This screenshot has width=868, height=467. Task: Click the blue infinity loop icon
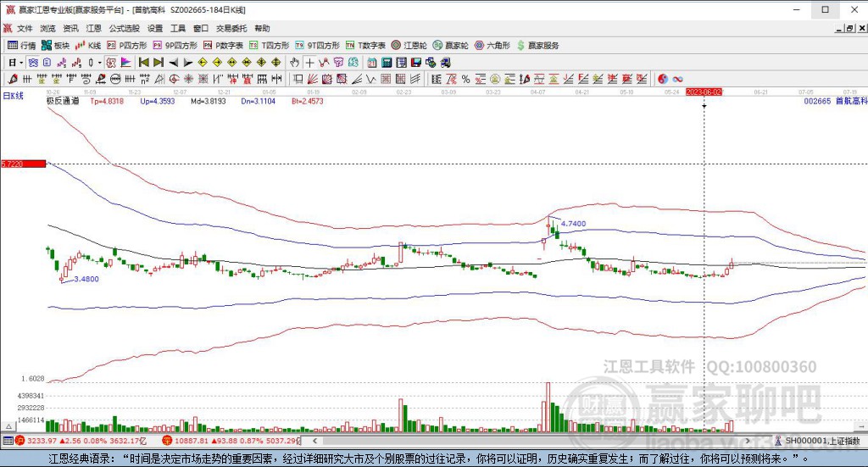click(x=677, y=79)
